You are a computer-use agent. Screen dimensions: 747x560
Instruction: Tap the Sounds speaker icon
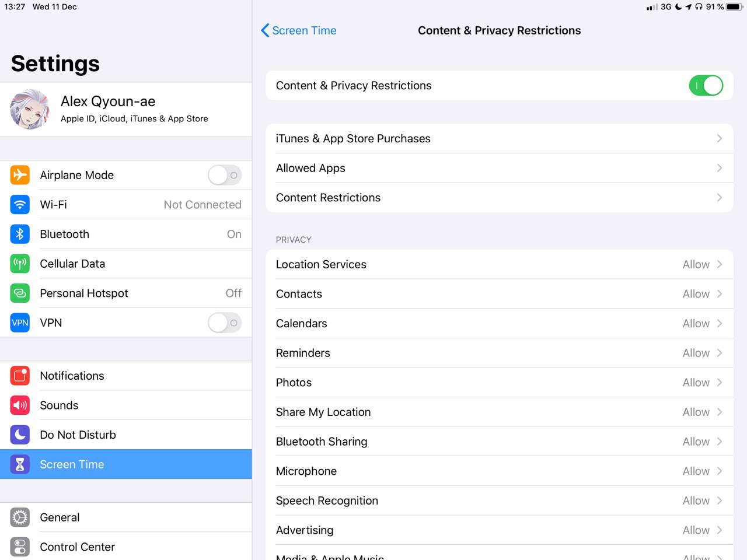(20, 405)
